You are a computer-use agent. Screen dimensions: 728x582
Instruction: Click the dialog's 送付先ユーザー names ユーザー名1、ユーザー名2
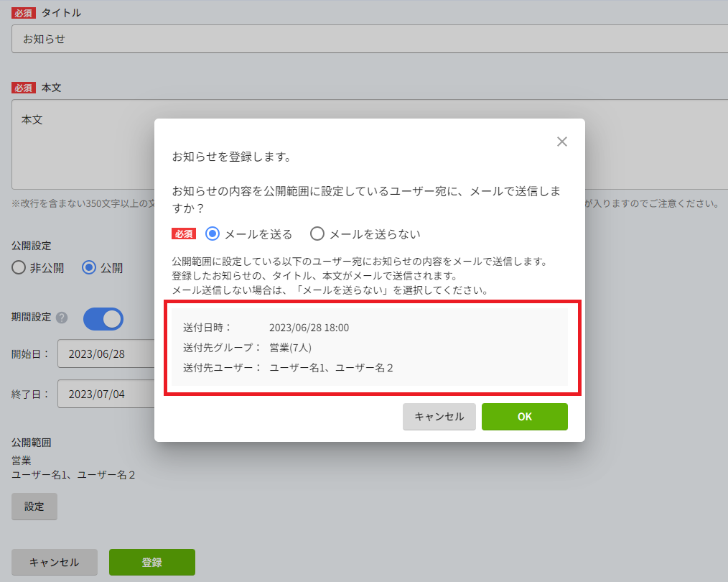click(x=331, y=368)
